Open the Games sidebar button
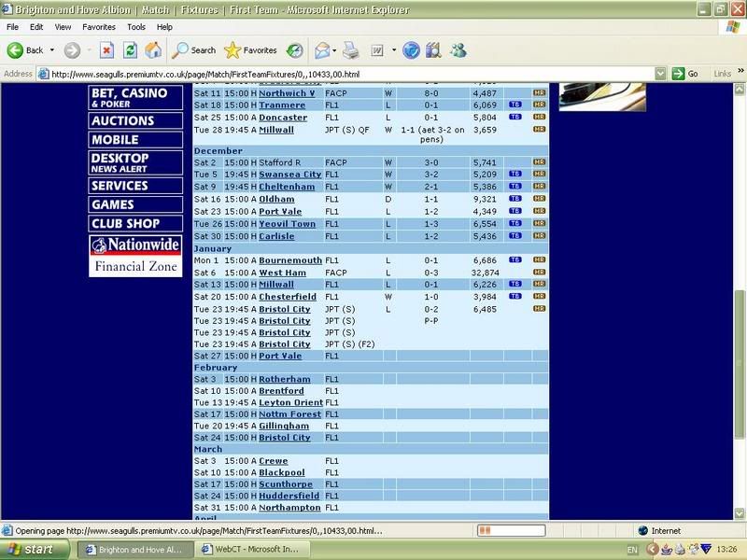This screenshot has height=560, width=747. [x=135, y=204]
